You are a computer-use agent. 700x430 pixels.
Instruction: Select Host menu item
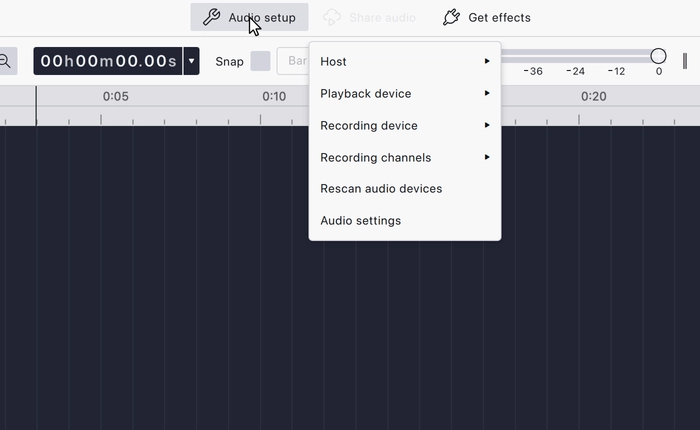[405, 61]
